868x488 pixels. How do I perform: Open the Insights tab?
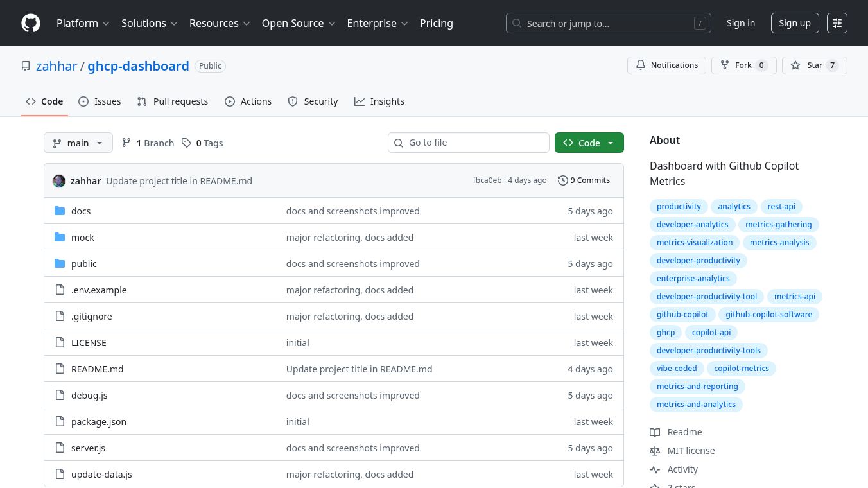(x=379, y=101)
